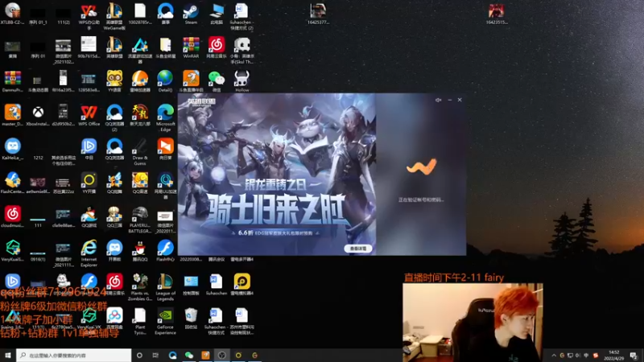The height and width of the screenshot is (362, 644).
Task: Open the Steam desktop shortcut
Action: pos(191,14)
